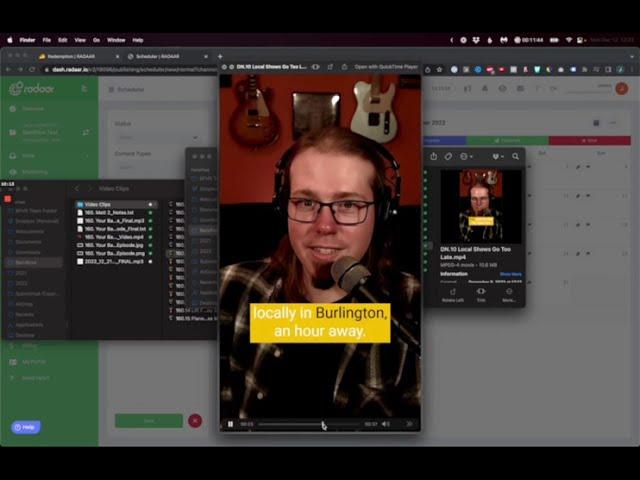Open the Edit menu
This screenshot has width=640, height=480.
click(62, 40)
